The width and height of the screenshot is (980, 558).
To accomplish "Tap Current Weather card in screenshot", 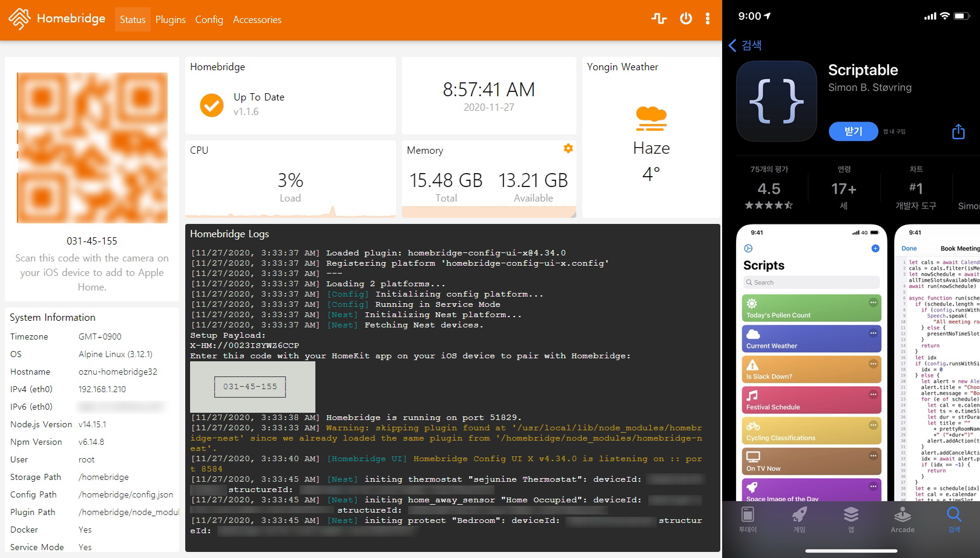I will pos(812,339).
